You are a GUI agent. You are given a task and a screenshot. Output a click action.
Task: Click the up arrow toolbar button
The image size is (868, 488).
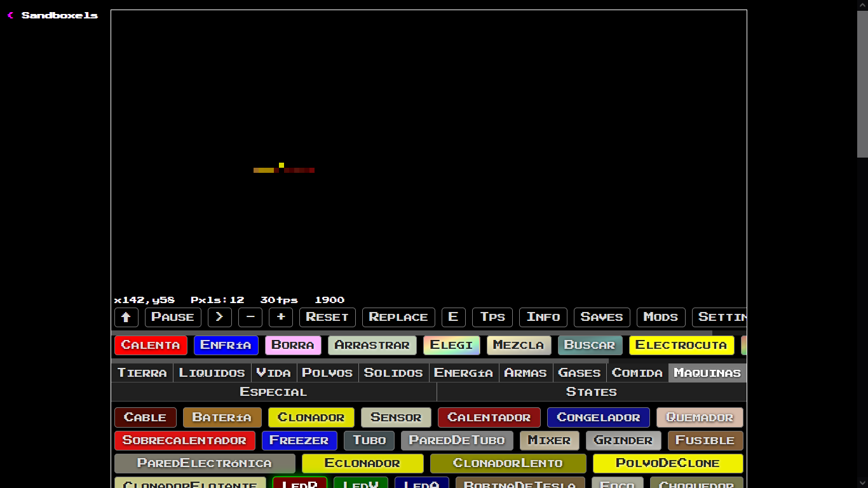[126, 317]
